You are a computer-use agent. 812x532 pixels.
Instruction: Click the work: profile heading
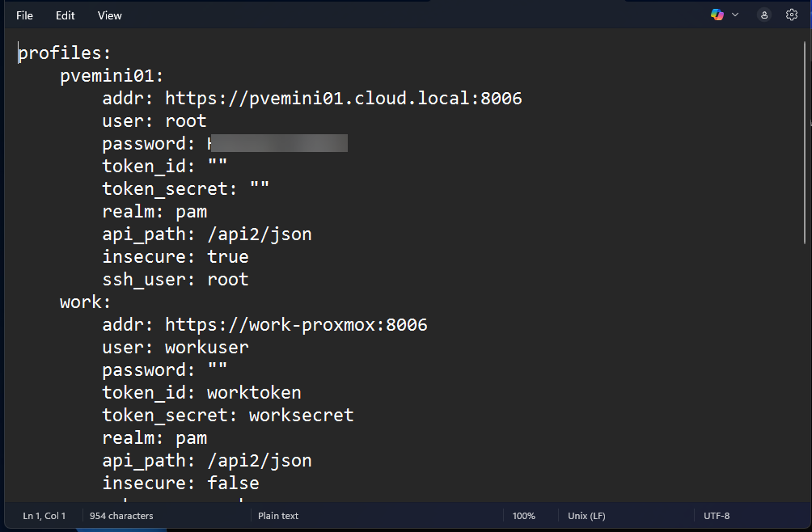pyautogui.click(x=83, y=302)
